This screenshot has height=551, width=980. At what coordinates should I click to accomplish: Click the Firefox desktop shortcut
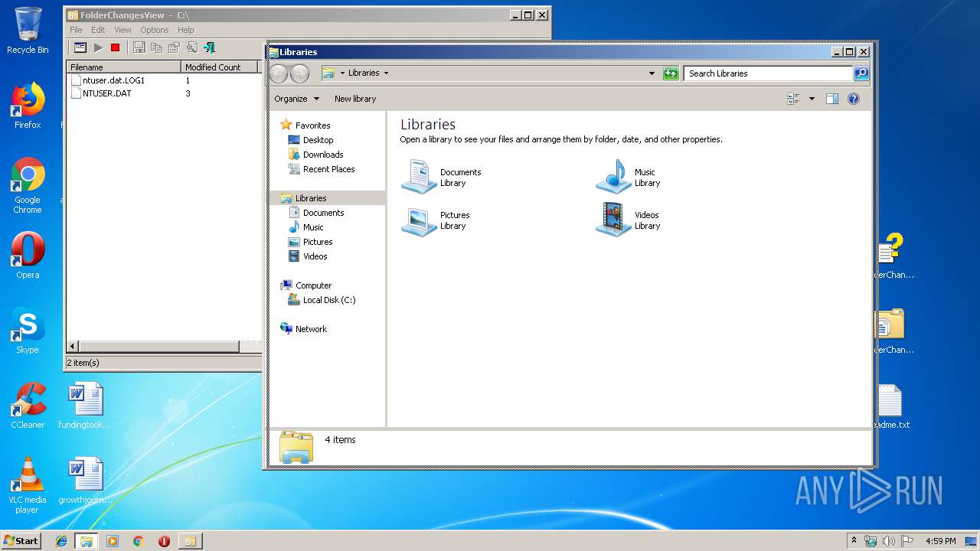coord(28,106)
